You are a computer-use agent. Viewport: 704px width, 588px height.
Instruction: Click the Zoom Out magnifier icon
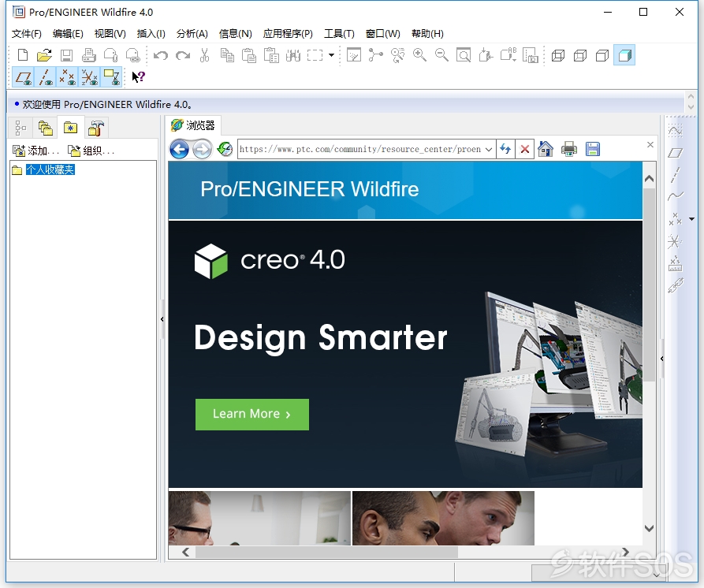pyautogui.click(x=441, y=55)
